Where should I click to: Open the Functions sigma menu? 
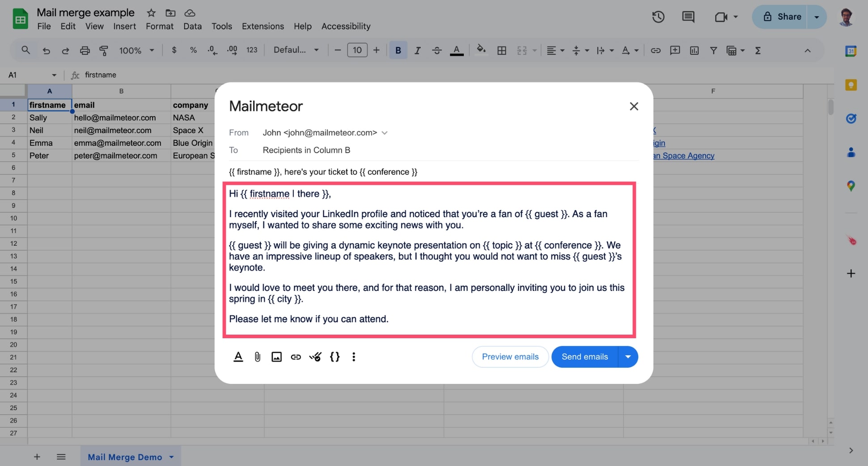(758, 50)
